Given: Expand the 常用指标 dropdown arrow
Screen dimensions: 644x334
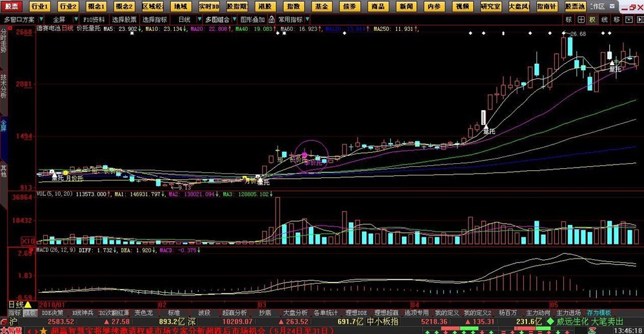Looking at the screenshot, I should pos(307,19).
